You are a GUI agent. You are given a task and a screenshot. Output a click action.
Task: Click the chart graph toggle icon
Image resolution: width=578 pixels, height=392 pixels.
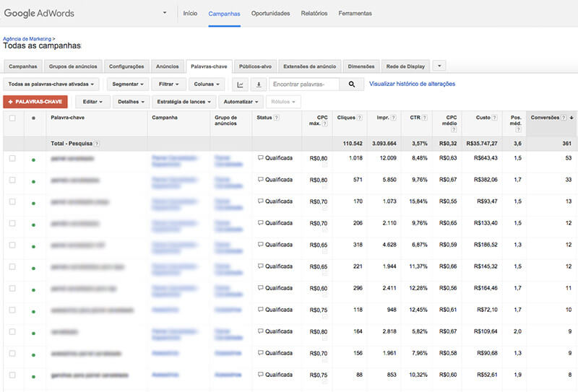[x=241, y=84]
